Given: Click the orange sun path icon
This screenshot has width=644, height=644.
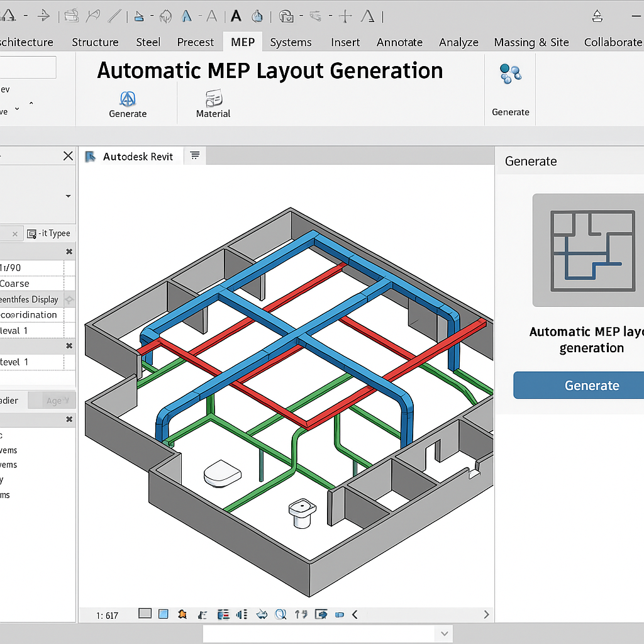Looking at the screenshot, I should tap(182, 614).
